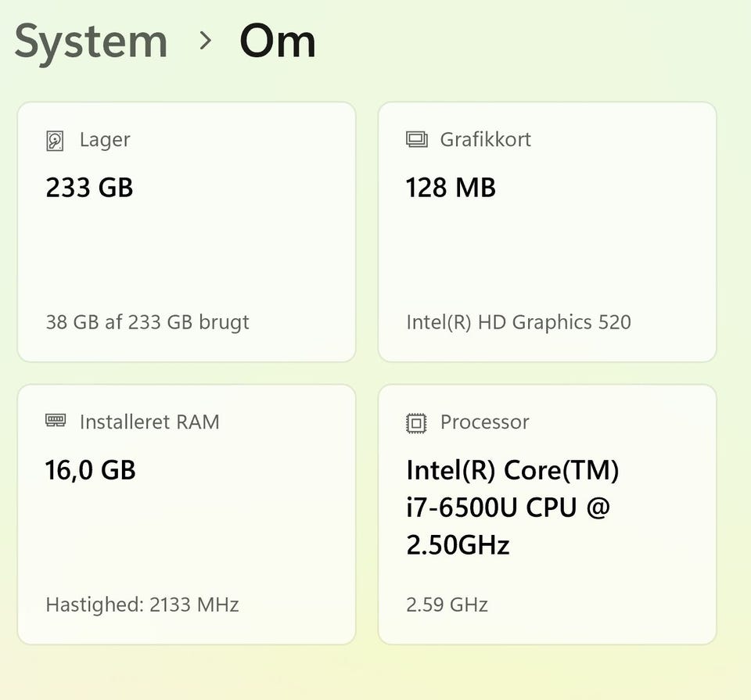This screenshot has height=700, width=751.
Task: Click the Grafikkort heading label
Action: (x=485, y=140)
